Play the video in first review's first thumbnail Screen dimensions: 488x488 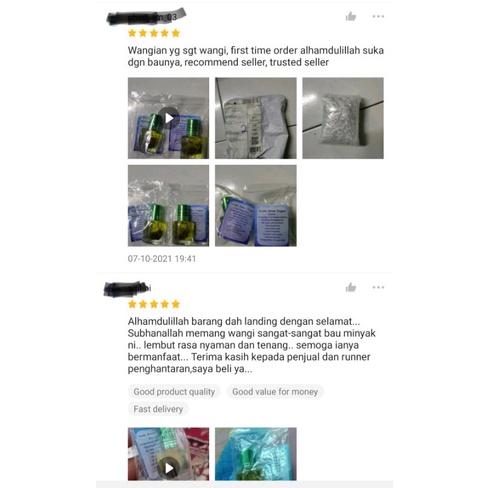tap(169, 118)
